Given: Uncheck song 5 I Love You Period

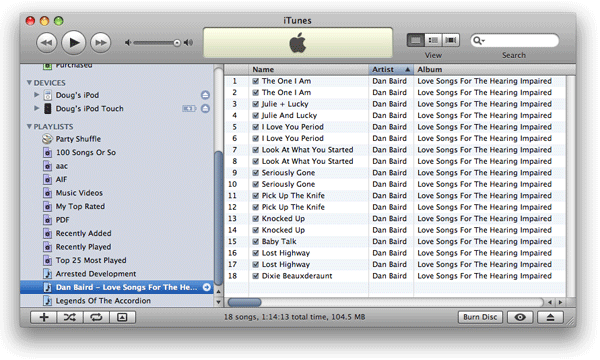Looking at the screenshot, I should point(256,127).
